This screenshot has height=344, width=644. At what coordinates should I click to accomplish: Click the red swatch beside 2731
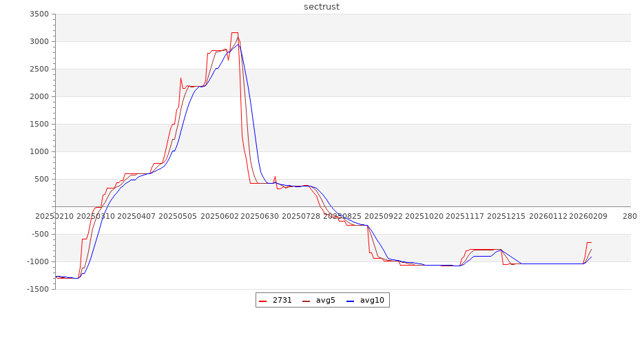point(263,301)
